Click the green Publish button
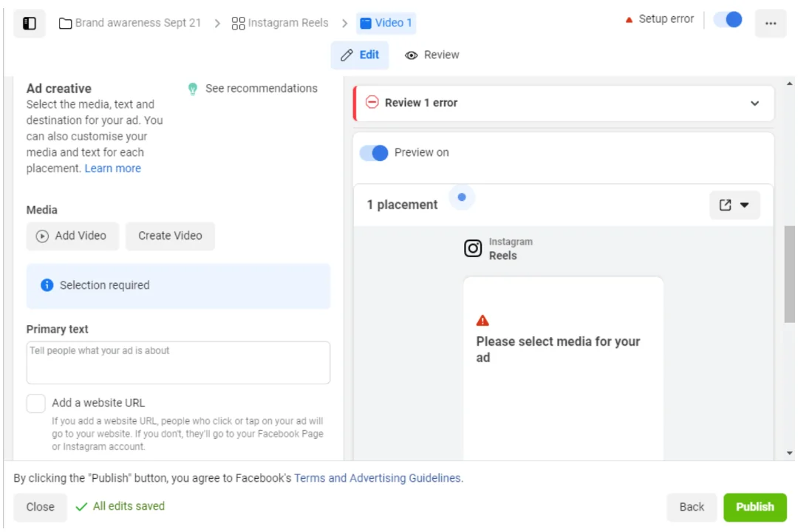798x532 pixels. pyautogui.click(x=754, y=507)
